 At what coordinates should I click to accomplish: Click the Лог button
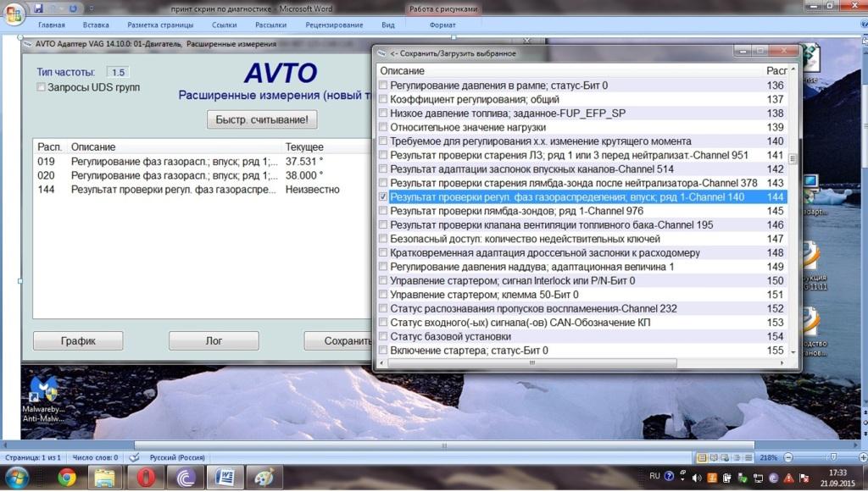tap(214, 340)
